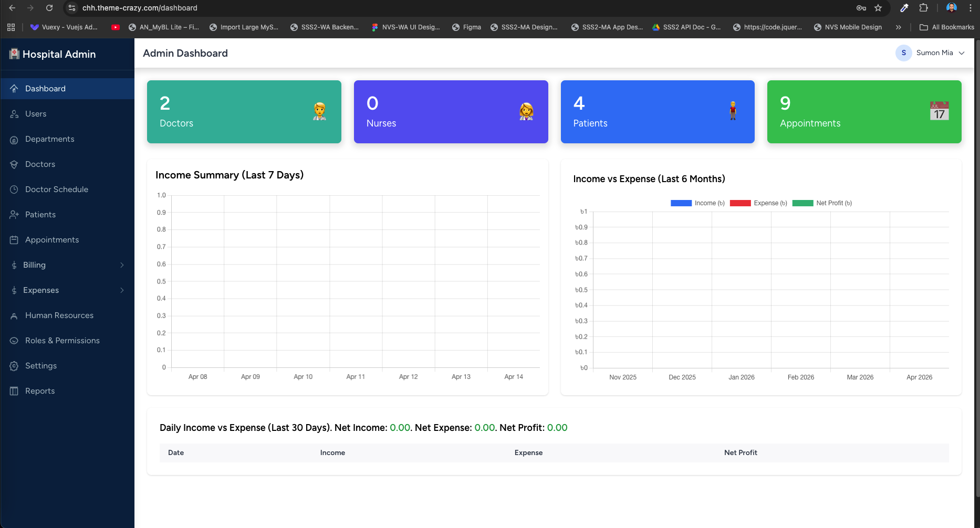Image resolution: width=980 pixels, height=528 pixels.
Task: Open the Patients menu item
Action: click(x=40, y=215)
